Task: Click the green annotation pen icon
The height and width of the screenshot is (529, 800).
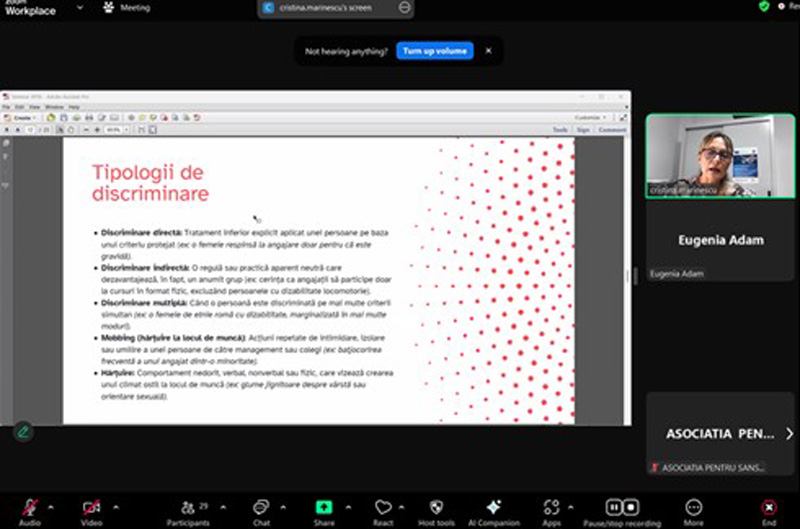Action: pyautogui.click(x=22, y=432)
